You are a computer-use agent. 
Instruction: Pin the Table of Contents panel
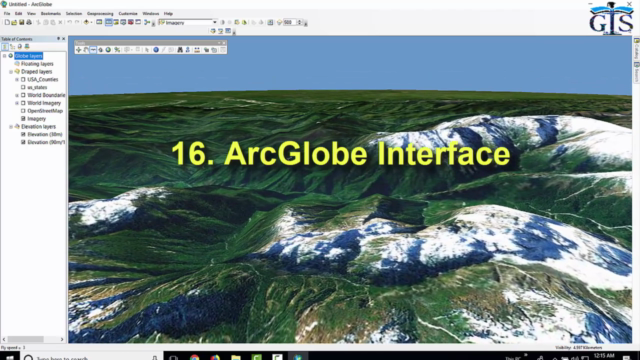(58, 39)
